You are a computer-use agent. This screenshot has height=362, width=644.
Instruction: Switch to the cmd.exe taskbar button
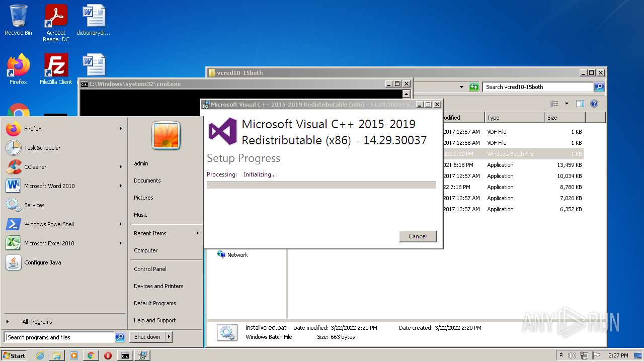coord(125,355)
